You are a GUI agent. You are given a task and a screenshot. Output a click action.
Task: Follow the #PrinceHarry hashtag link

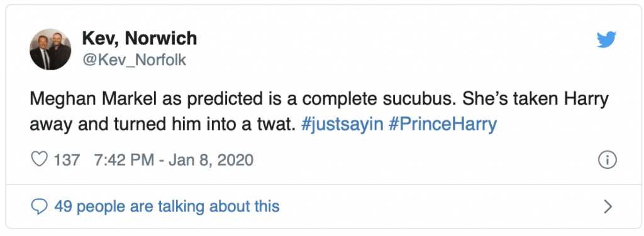pyautogui.click(x=442, y=124)
